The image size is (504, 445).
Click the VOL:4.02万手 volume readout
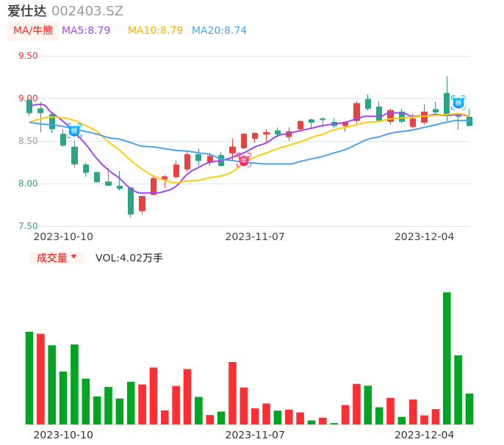129,258
